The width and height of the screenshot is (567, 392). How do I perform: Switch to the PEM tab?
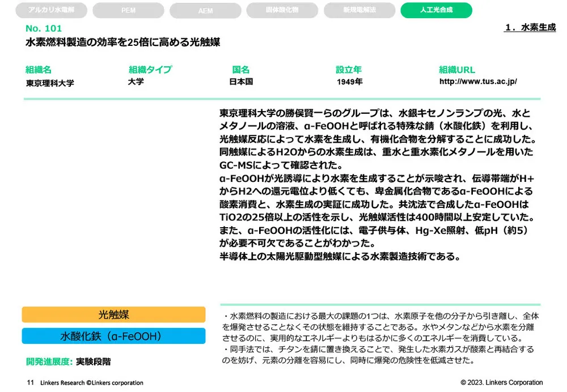[x=128, y=10]
